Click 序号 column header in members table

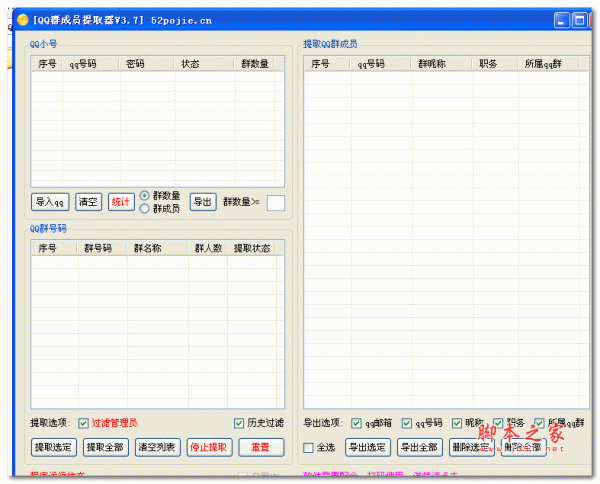tap(328, 64)
